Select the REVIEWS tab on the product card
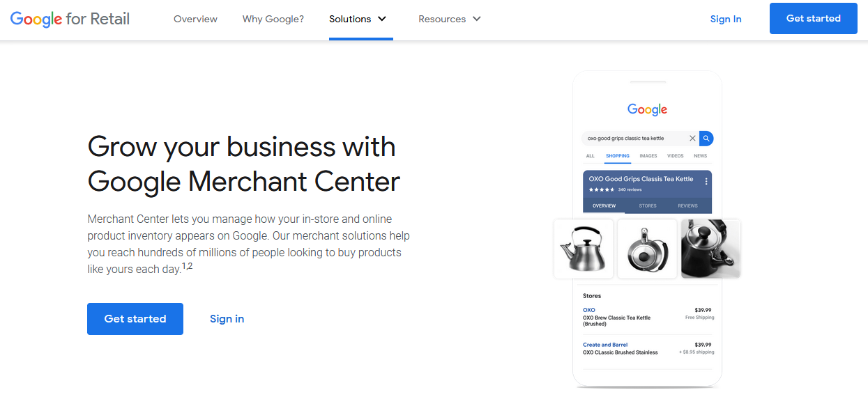 pos(687,206)
